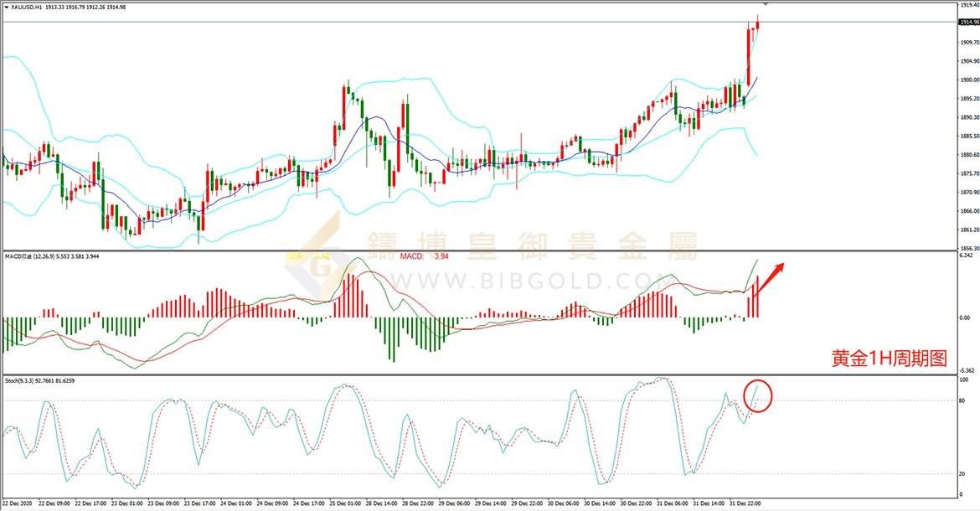Click the 30 Dec 14:00 time label
980x511 pixels.
(x=600, y=503)
